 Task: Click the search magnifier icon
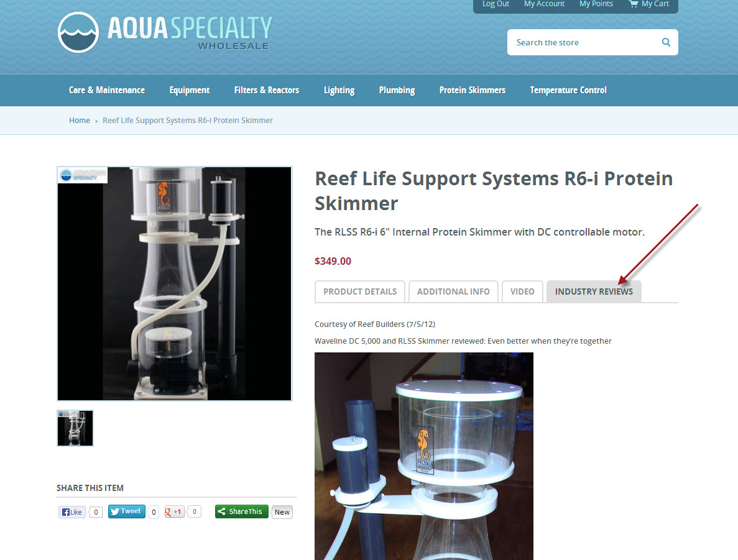pyautogui.click(x=666, y=42)
